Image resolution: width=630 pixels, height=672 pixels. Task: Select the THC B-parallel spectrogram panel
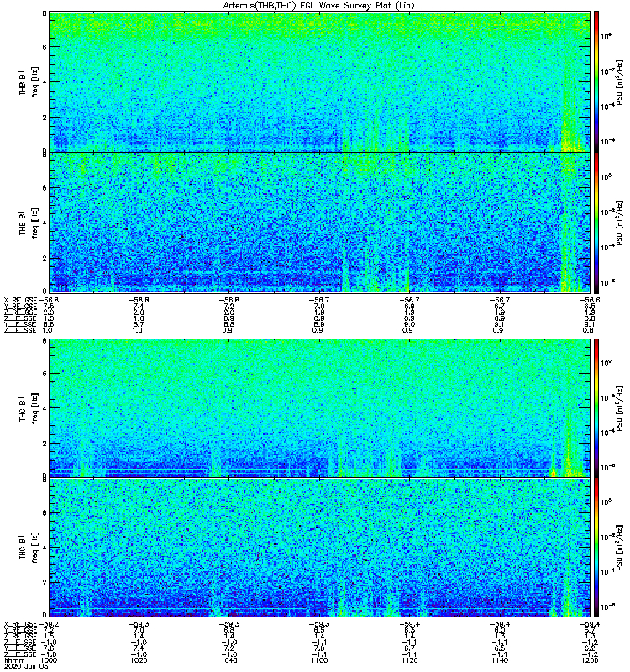pos(319,548)
